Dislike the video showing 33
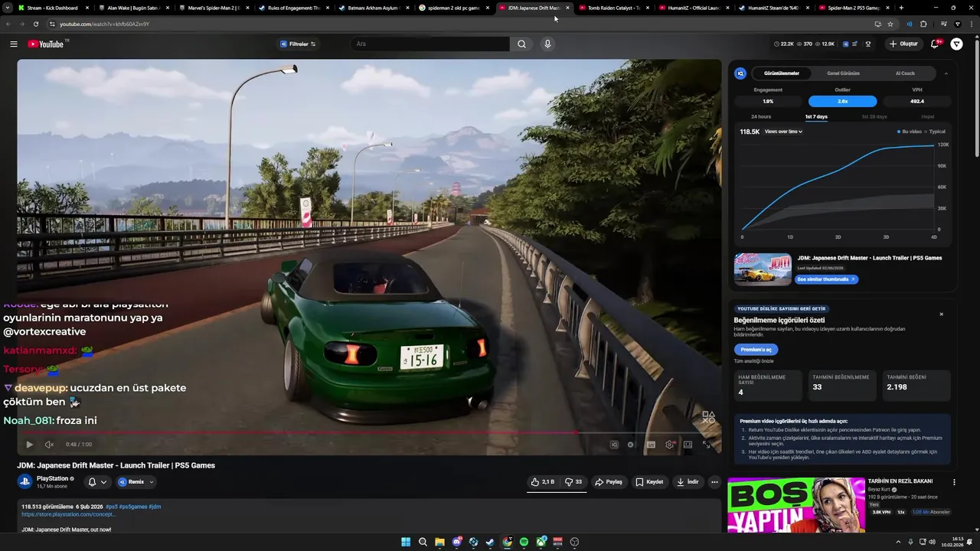This screenshot has height=551, width=980. pyautogui.click(x=573, y=482)
